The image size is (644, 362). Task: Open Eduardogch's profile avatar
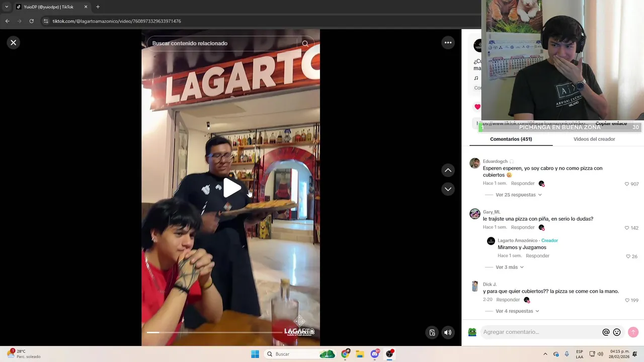point(475,163)
